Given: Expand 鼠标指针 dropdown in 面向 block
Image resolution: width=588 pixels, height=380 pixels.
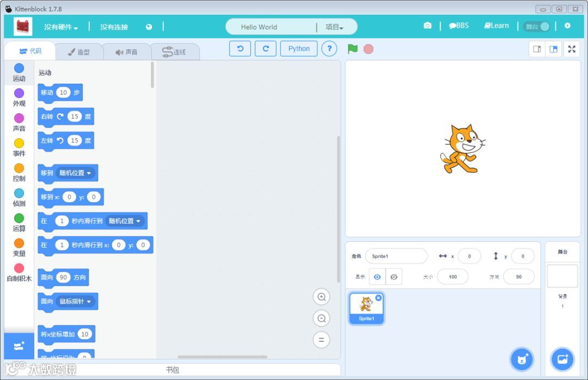Looking at the screenshot, I should (75, 301).
